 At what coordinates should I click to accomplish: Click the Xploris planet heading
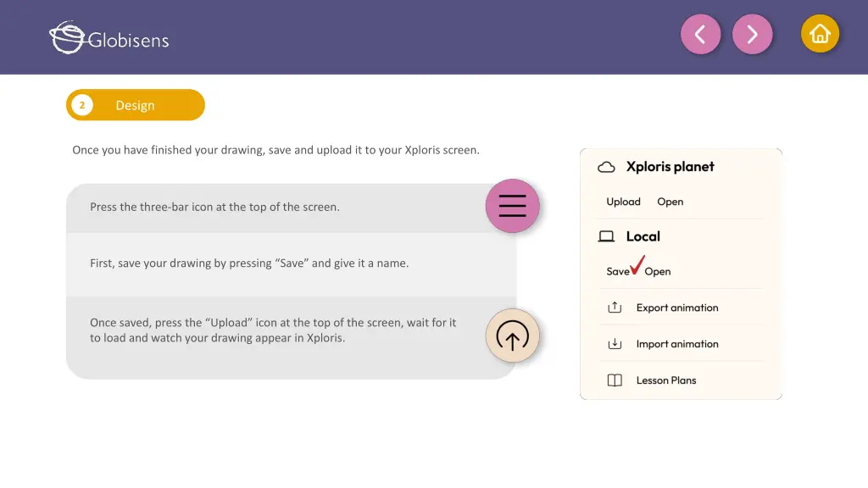point(670,167)
